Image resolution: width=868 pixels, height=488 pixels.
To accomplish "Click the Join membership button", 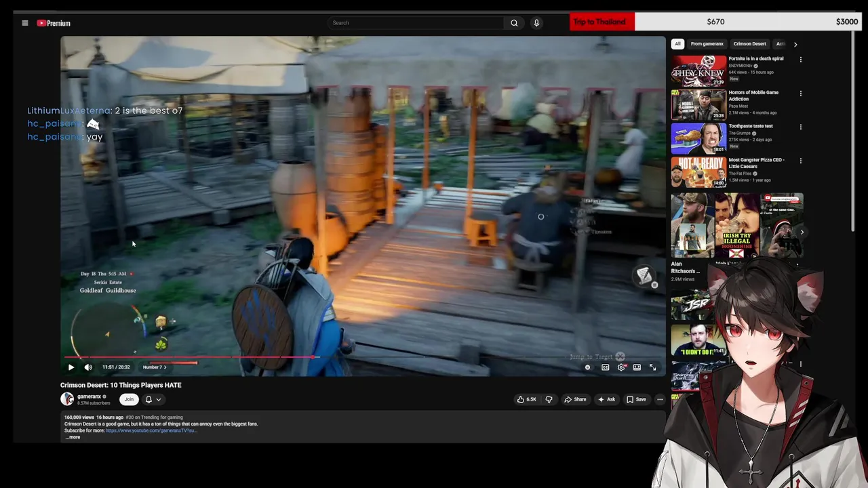I will click(129, 399).
